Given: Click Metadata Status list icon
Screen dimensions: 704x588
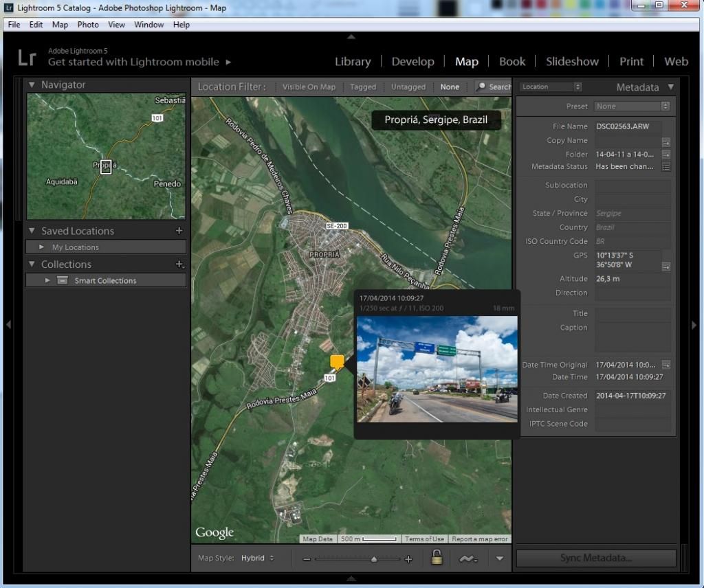Looking at the screenshot, I should click(665, 167).
